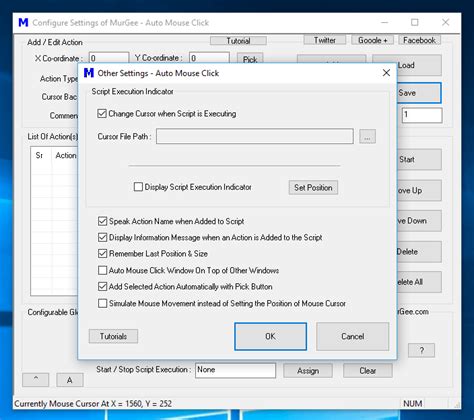Click the Load button in main window

pyautogui.click(x=419, y=65)
